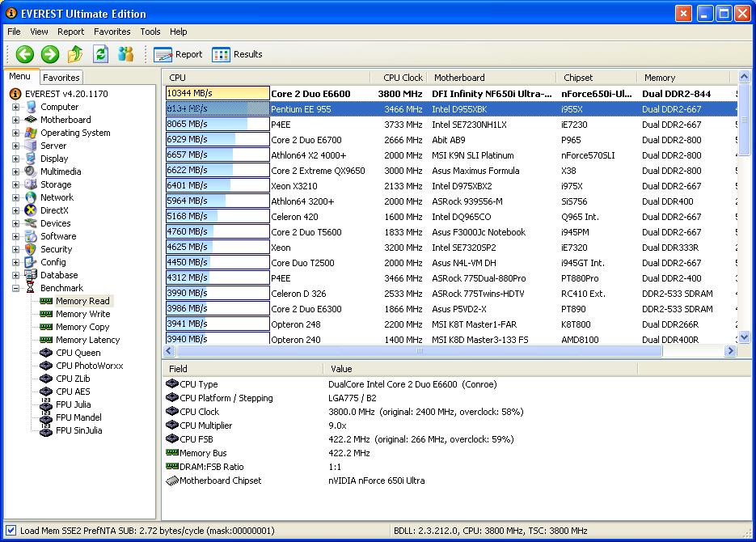Collapse the Benchmark tree node
The width and height of the screenshot is (756, 542).
(15, 288)
